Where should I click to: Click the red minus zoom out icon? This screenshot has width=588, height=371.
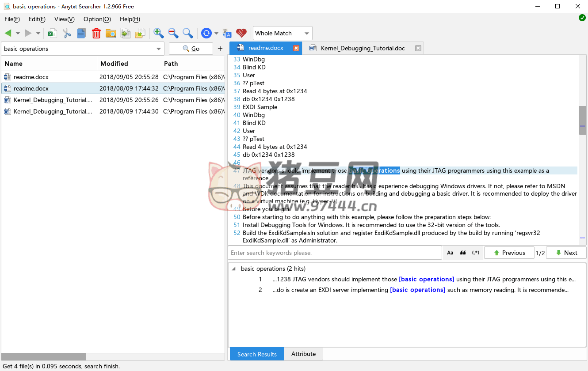(x=173, y=33)
